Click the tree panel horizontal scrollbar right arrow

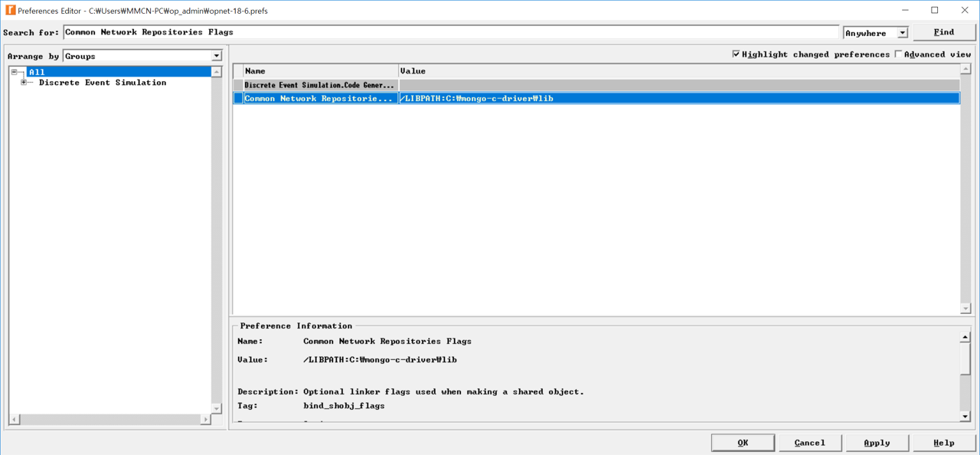tap(205, 420)
